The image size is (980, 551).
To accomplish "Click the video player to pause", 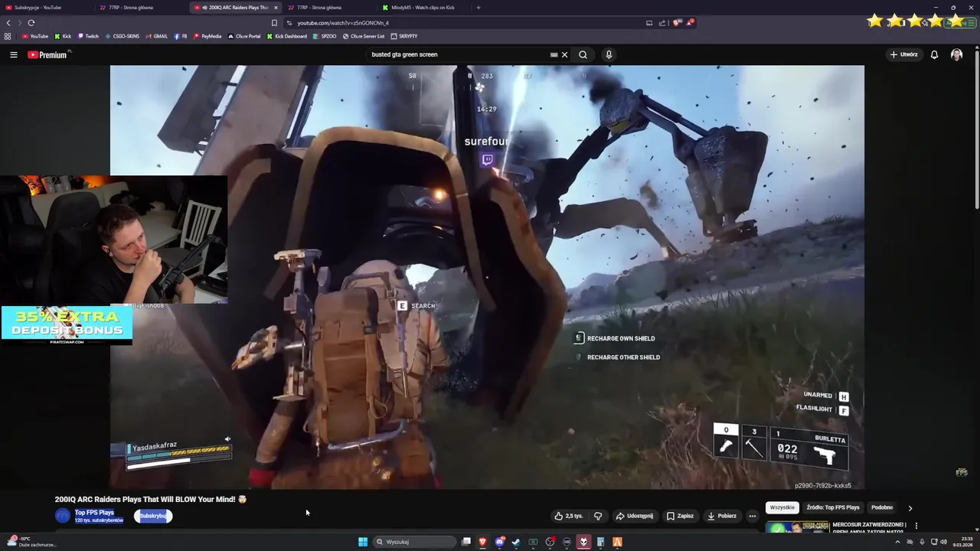I will point(487,275).
